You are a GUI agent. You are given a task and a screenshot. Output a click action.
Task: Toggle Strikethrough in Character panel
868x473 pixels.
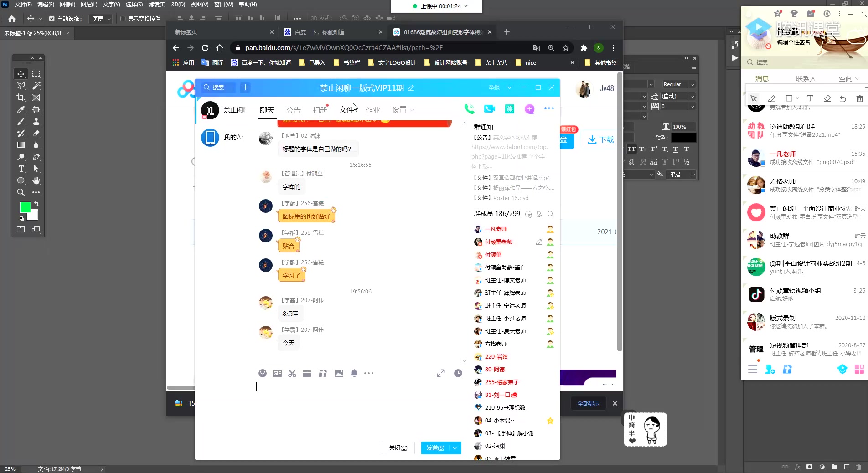click(x=687, y=149)
